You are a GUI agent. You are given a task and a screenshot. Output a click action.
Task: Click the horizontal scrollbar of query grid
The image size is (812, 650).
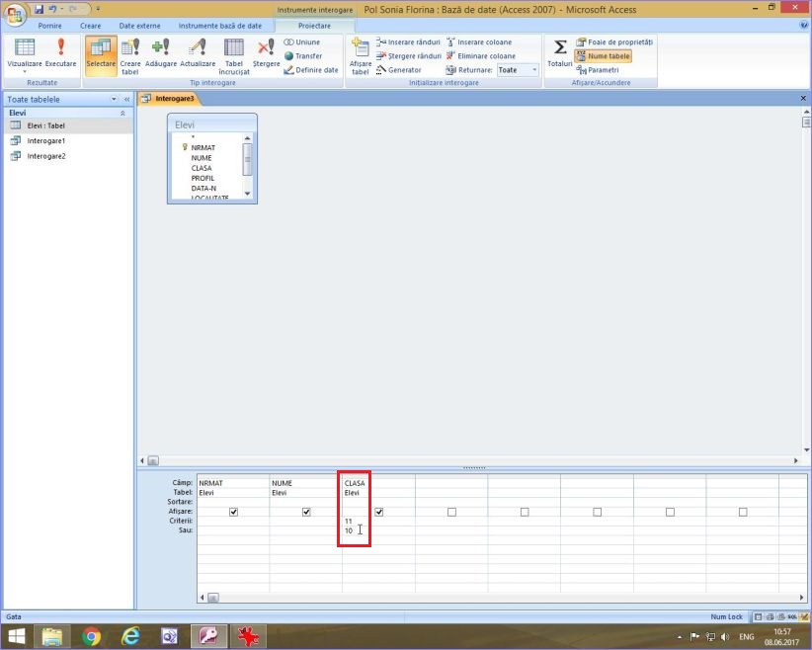pos(494,598)
